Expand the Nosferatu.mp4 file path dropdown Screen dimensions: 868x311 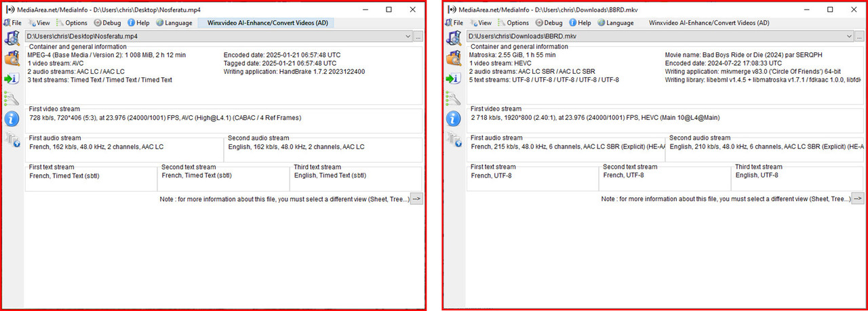coord(408,36)
